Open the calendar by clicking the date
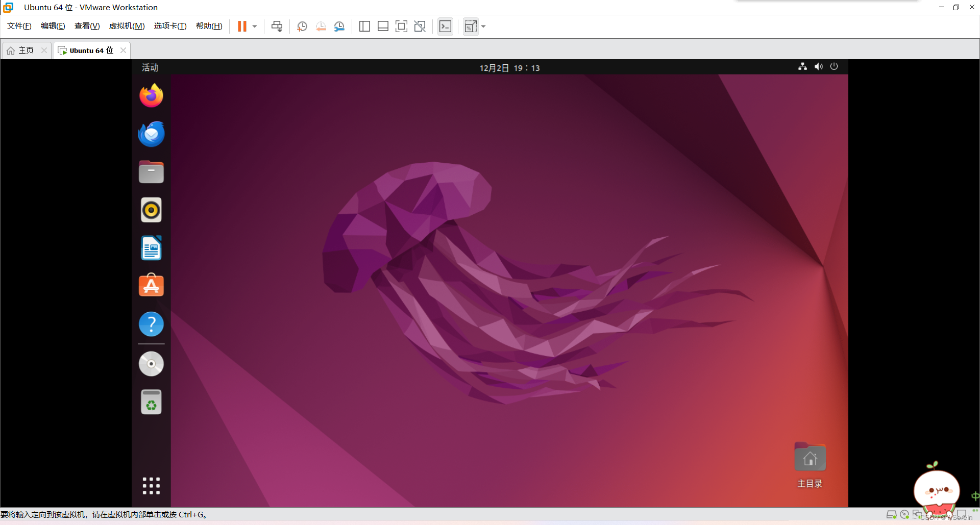The image size is (980, 525). tap(509, 67)
